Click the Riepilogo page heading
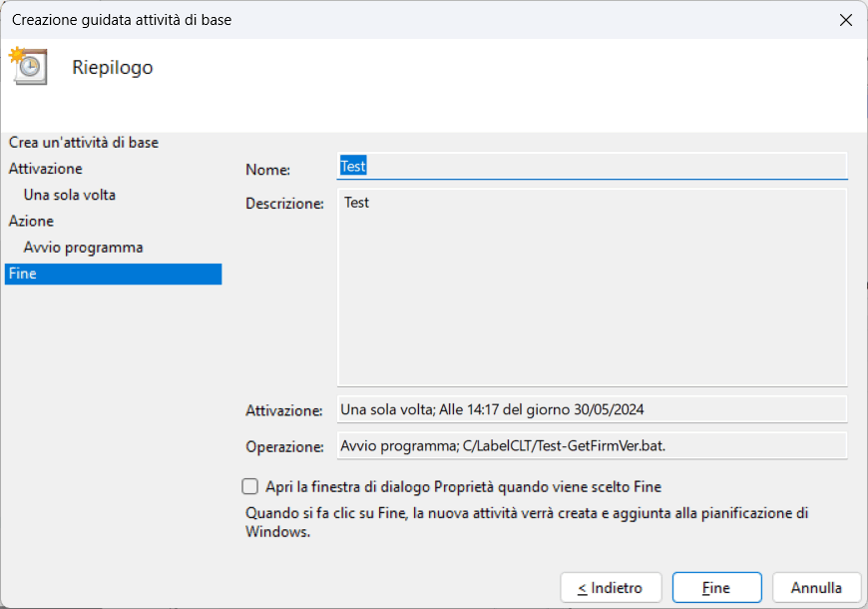Viewport: 868px width, 609px height. point(113,68)
